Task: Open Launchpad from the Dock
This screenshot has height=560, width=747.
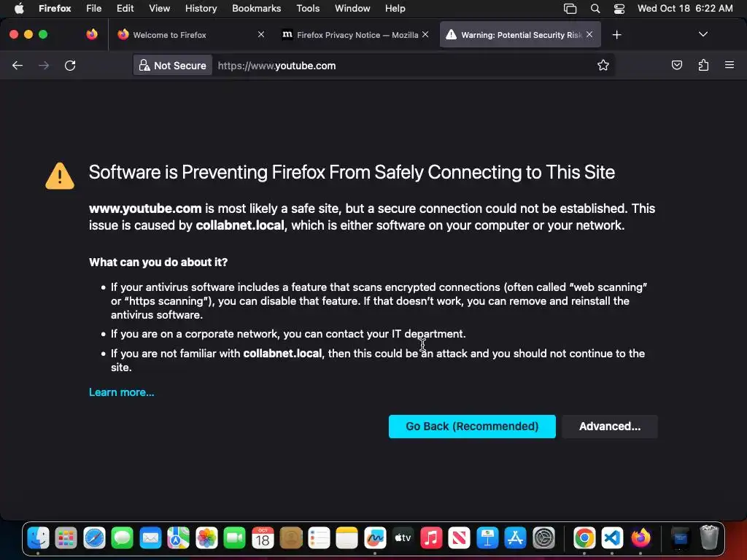Action: (x=66, y=539)
